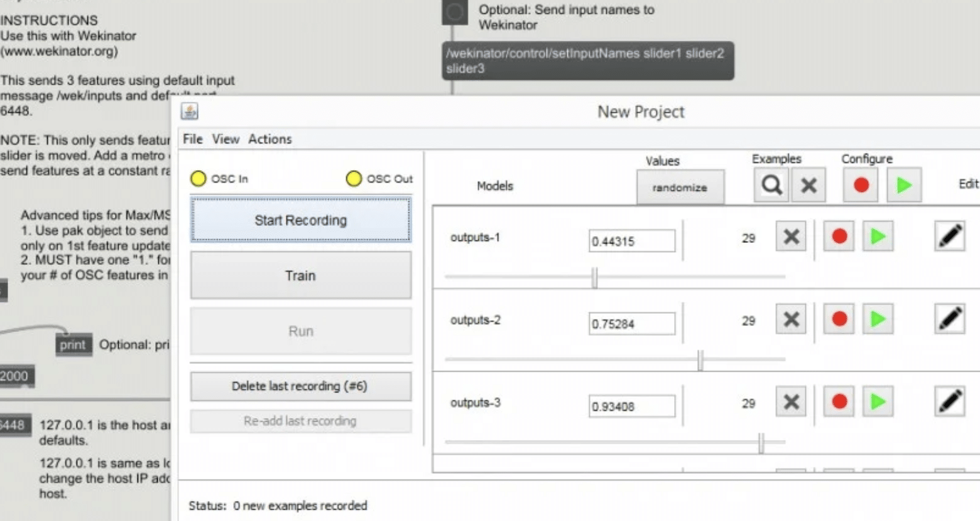
Task: Click the Run button
Action: [301, 331]
